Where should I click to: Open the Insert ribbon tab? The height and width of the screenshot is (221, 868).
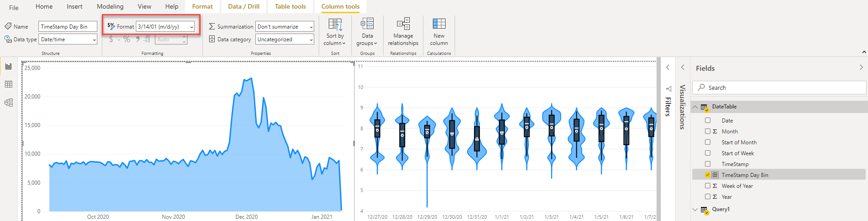74,6
